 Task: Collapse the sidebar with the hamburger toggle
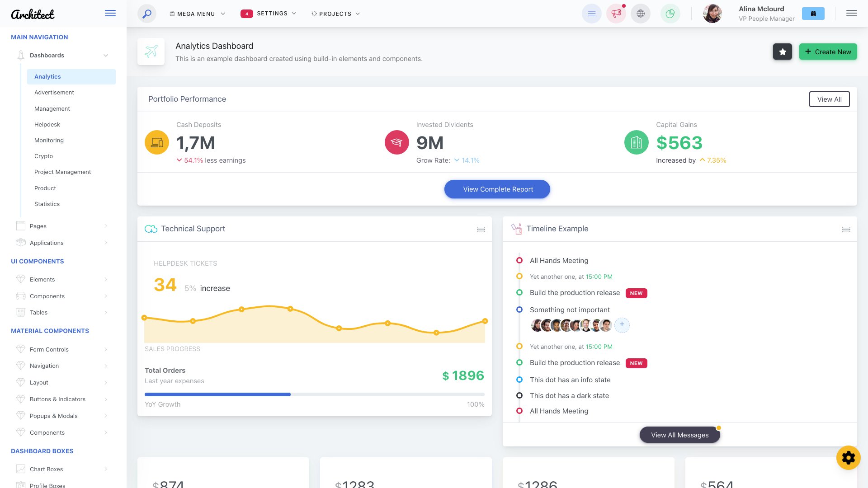110,13
